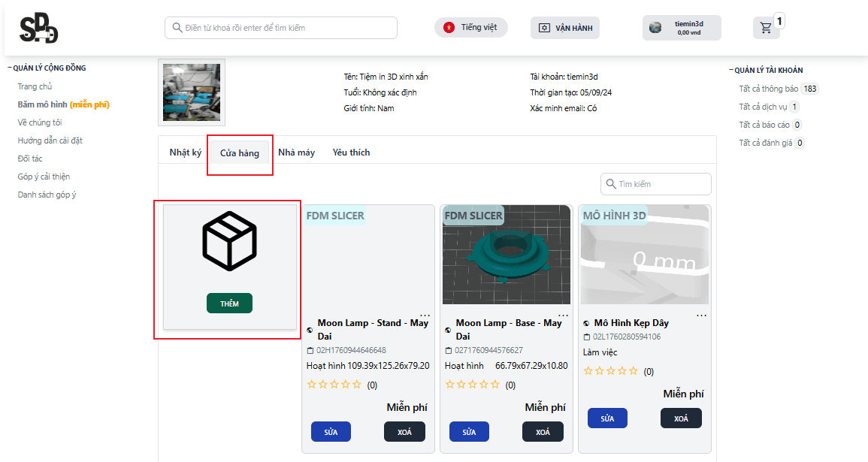Open the shopping cart icon

pyautogui.click(x=766, y=29)
